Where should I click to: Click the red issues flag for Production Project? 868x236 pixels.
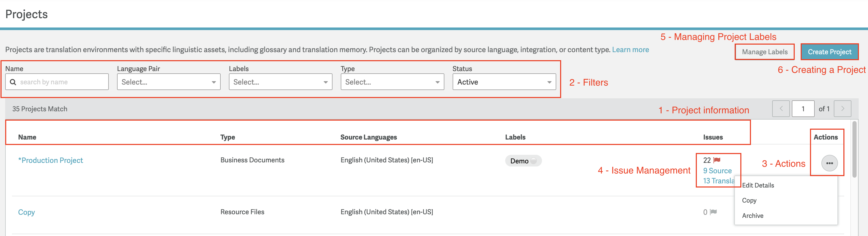coord(717,160)
